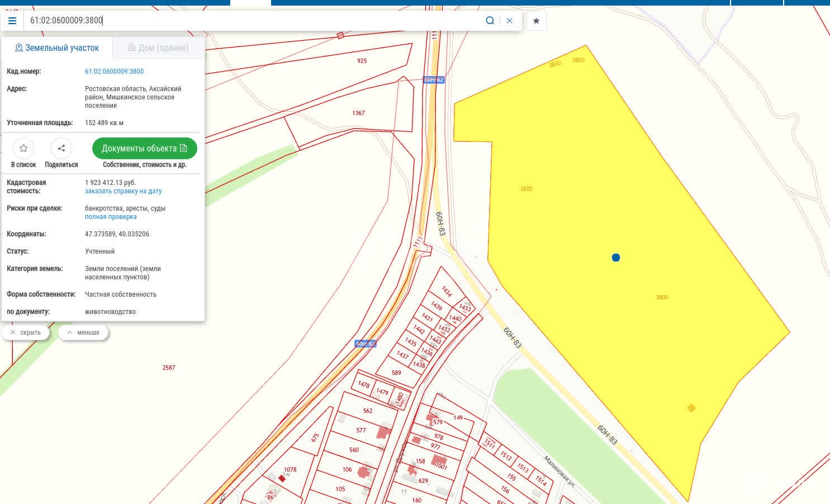The width and height of the screenshot is (830, 504).
Task: Add parcel to list with star icon
Action: tap(23, 148)
